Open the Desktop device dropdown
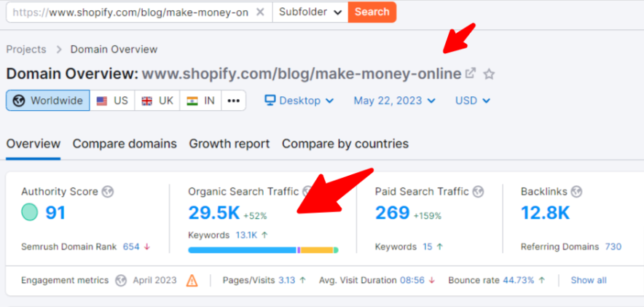 [299, 101]
